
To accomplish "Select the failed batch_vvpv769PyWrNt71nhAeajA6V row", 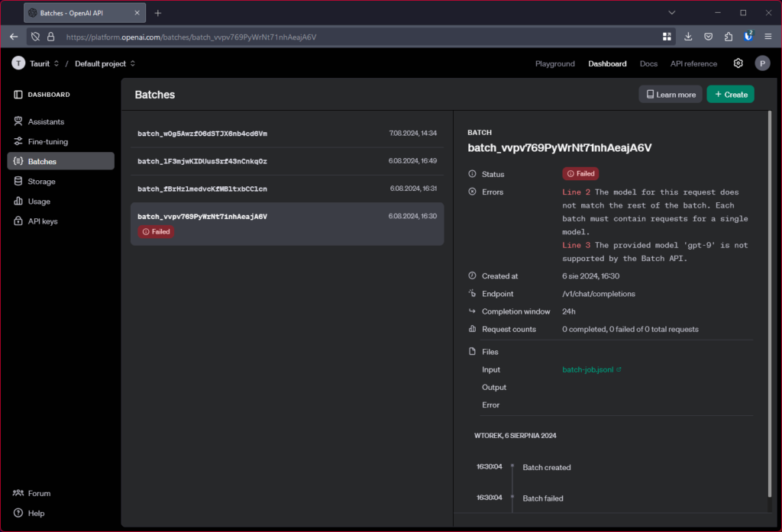I will (287, 224).
